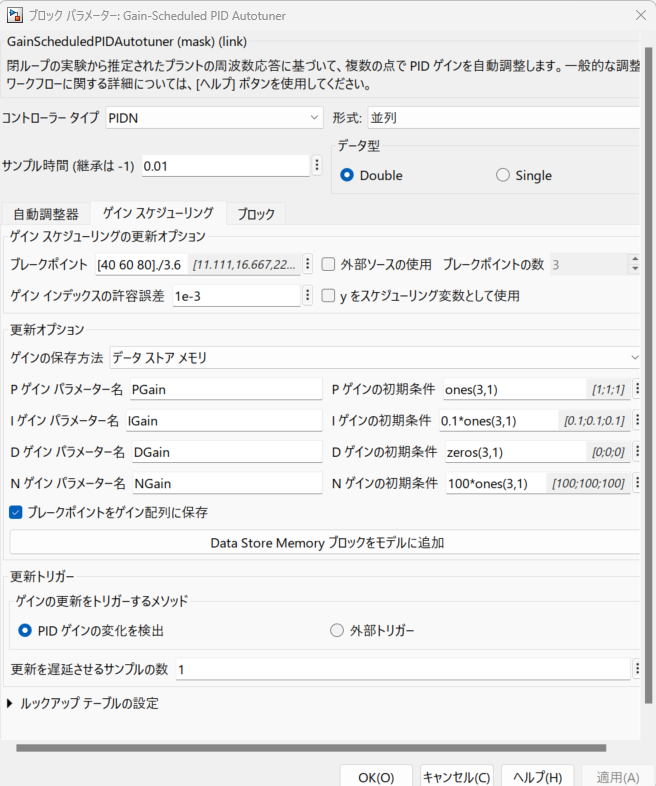656x786 pixels.
Task: Click the N gain parameter name field NGain
Action: (x=228, y=483)
